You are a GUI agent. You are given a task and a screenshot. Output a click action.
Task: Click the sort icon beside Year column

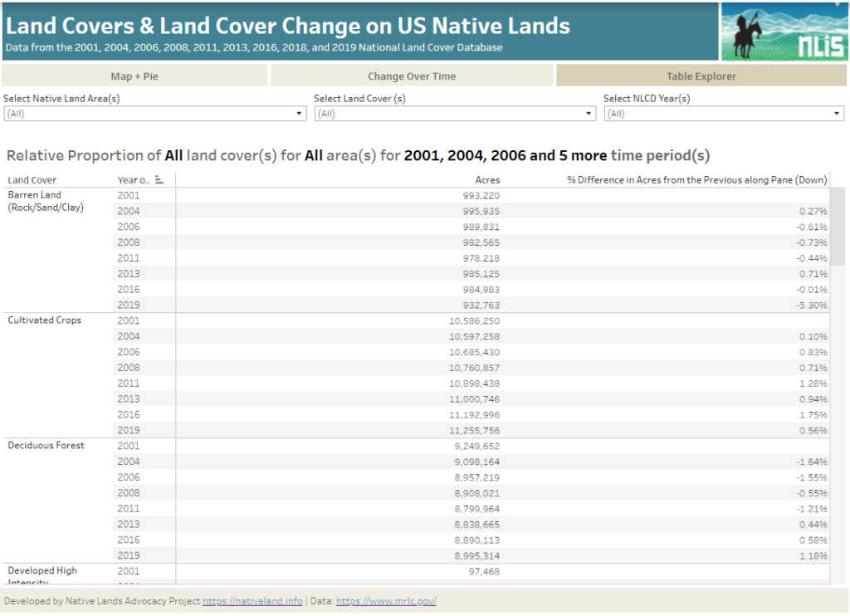pos(159,179)
